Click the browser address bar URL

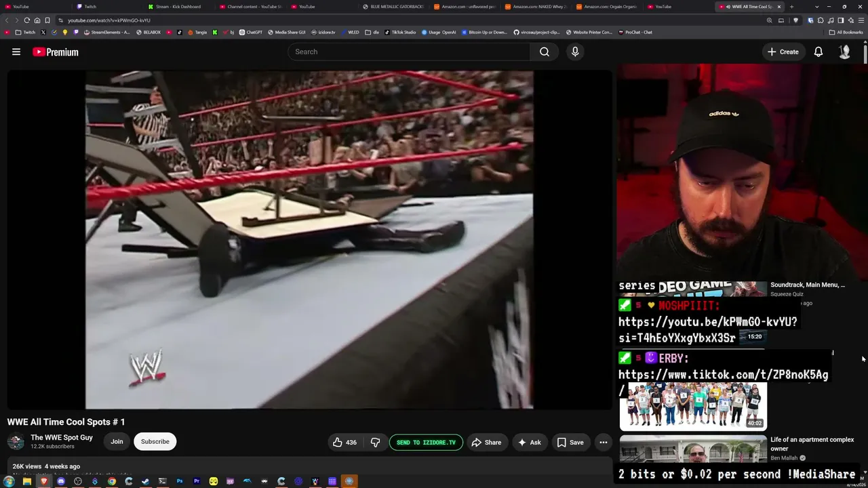point(109,20)
